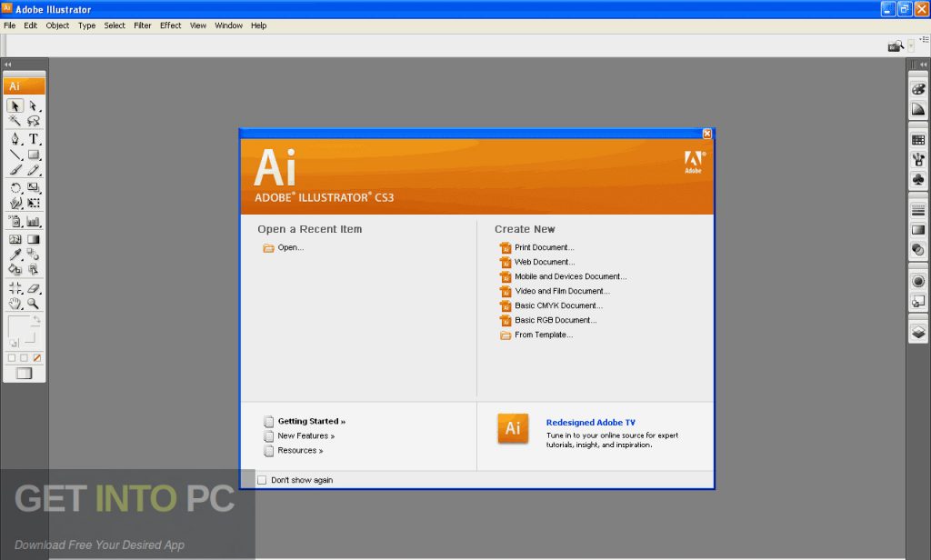Viewport: 931px width, 560px height.
Task: Click the Web Document link
Action: point(537,262)
